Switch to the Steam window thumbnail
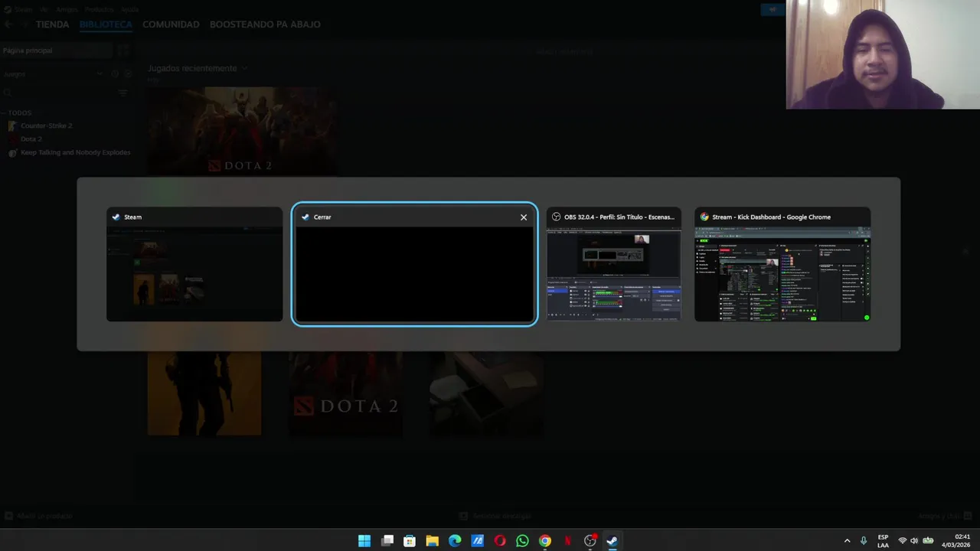This screenshot has height=551, width=980. (x=194, y=264)
